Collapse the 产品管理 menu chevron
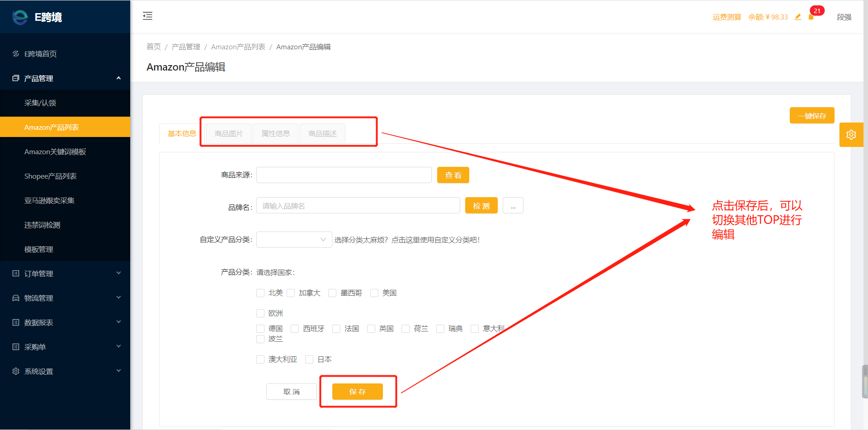The image size is (868, 430). (x=118, y=78)
